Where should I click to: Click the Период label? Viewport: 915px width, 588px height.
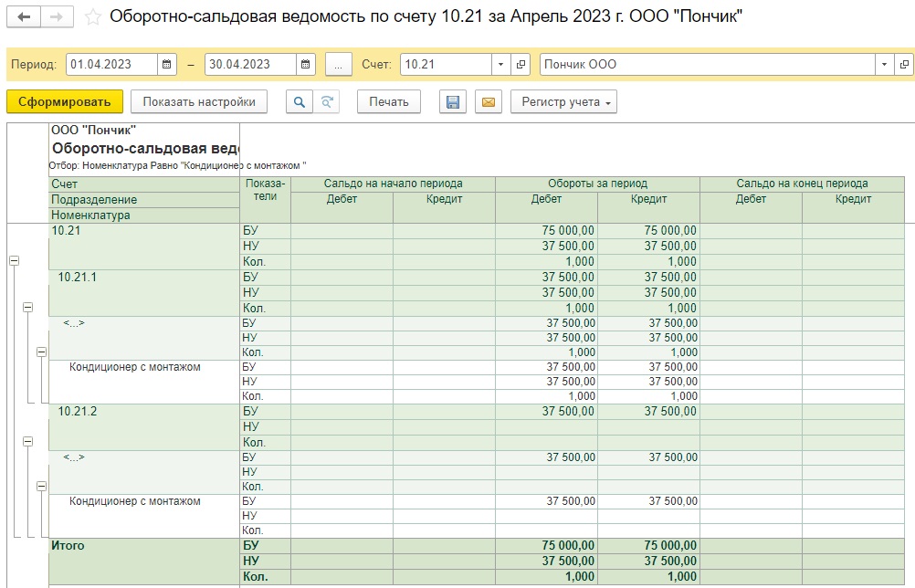click(34, 64)
